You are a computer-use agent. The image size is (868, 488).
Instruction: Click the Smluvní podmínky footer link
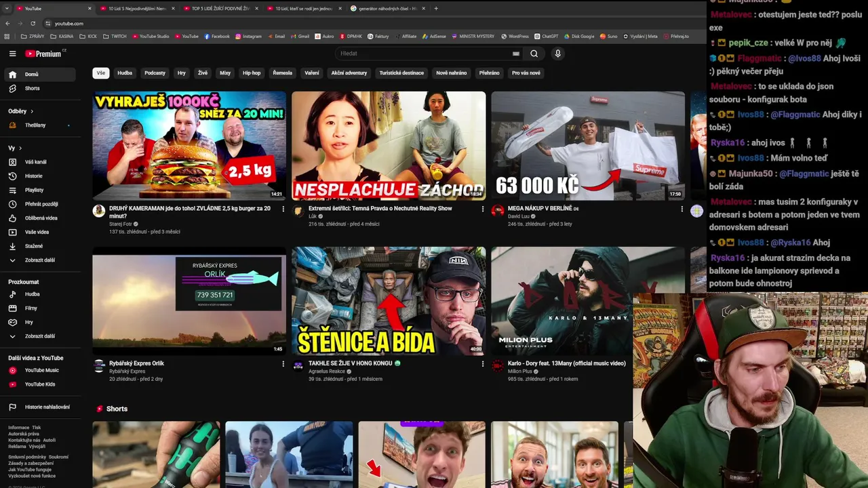pos(28,457)
